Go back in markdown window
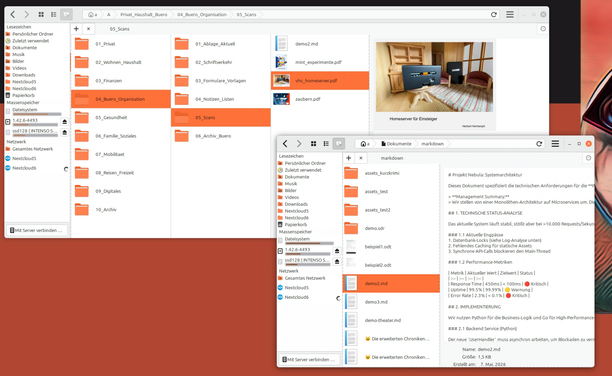 (285, 144)
